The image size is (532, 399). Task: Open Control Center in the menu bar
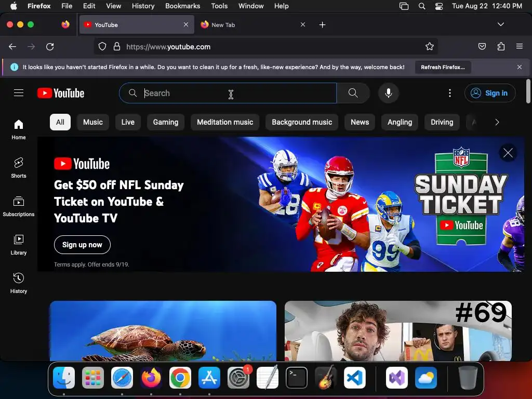438,6
